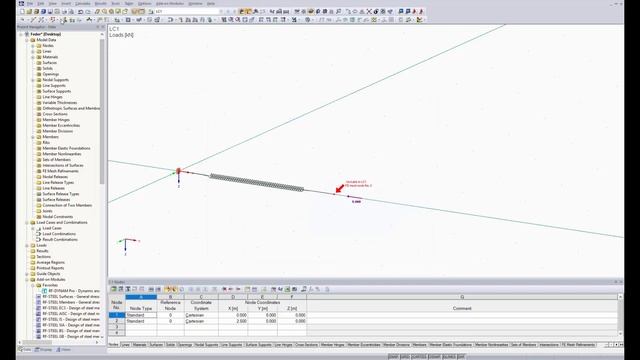Click the Undo icon in the toolbar
640x360 pixels.
(x=80, y=12)
